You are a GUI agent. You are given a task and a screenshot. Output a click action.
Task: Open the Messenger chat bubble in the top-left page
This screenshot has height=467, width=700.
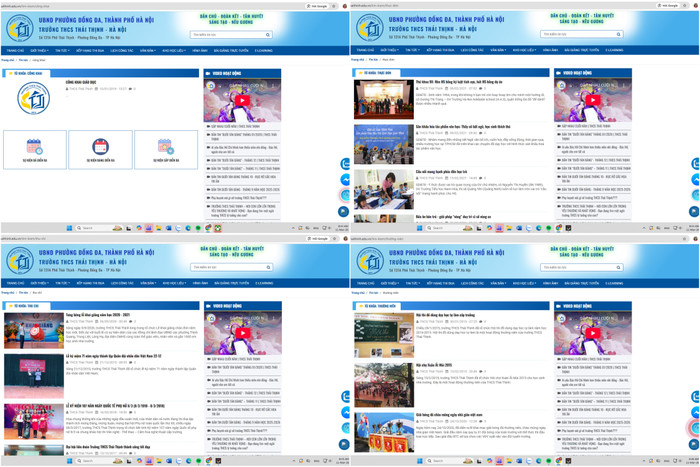point(345,181)
